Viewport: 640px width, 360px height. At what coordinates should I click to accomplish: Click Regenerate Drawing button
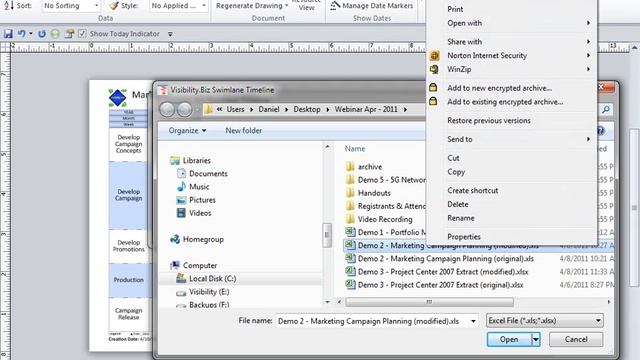tap(252, 6)
